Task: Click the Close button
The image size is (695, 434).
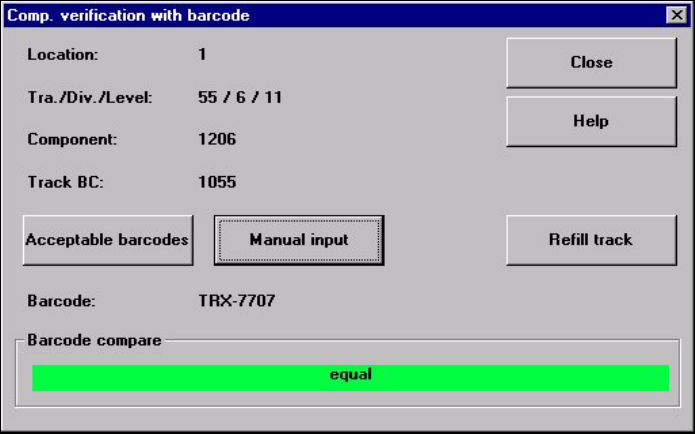Action: point(591,63)
